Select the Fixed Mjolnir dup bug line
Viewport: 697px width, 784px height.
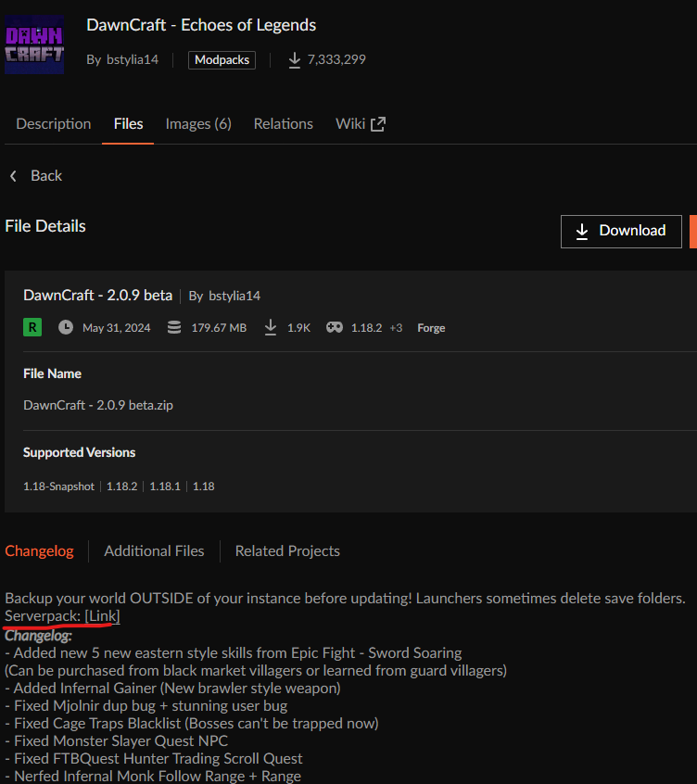coord(146,706)
